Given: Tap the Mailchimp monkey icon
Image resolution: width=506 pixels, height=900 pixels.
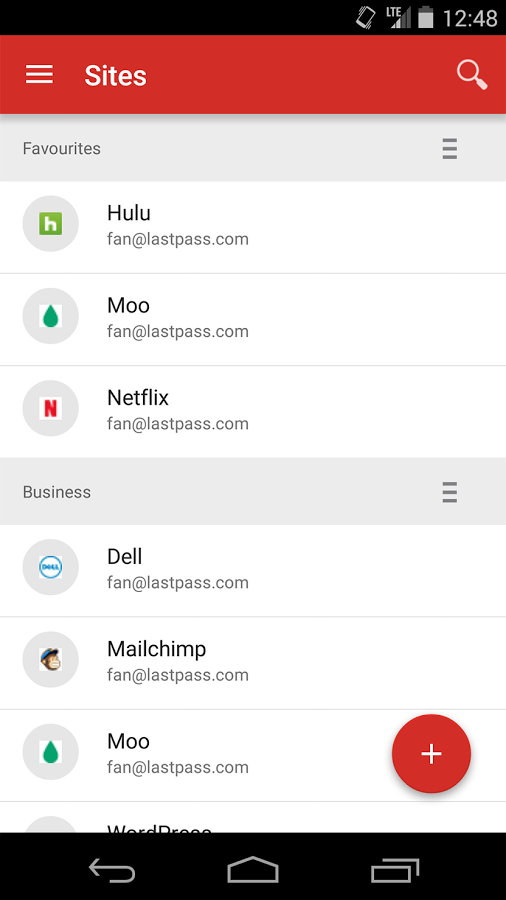Looking at the screenshot, I should pos(50,660).
